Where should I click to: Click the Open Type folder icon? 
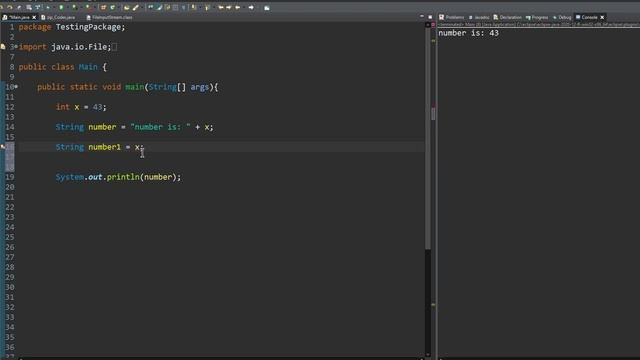(127, 7)
